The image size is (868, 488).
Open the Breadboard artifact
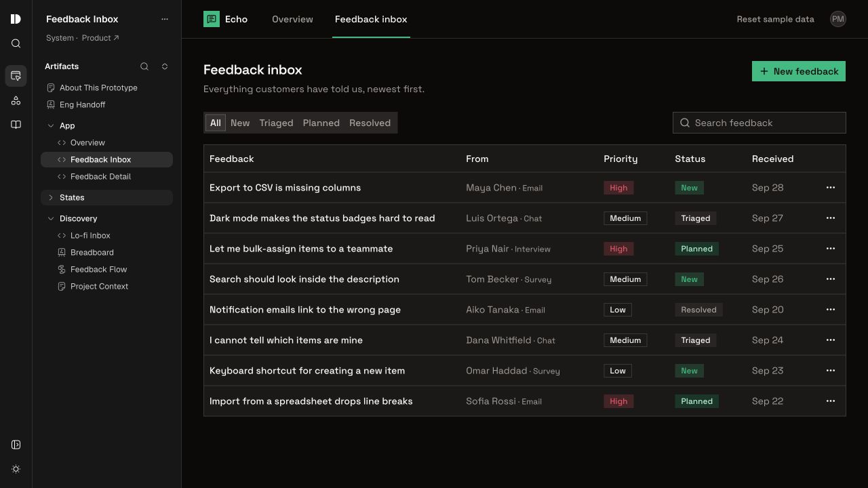106,252
